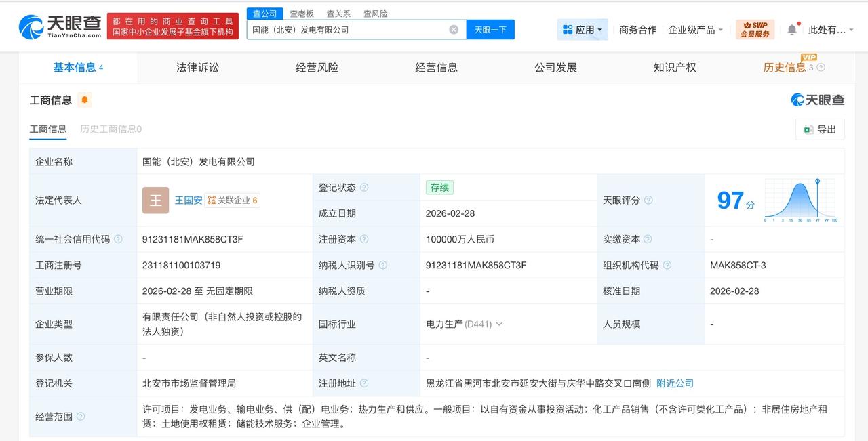Viewport: 868px width, 441px height.
Task: Clear the search box with the X icon
Action: coord(453,29)
